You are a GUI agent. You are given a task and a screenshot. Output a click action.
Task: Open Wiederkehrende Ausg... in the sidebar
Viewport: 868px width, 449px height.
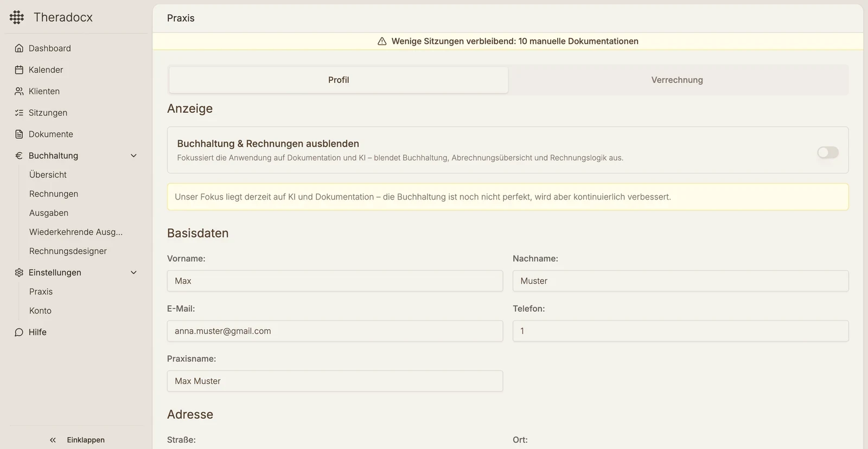coord(76,232)
